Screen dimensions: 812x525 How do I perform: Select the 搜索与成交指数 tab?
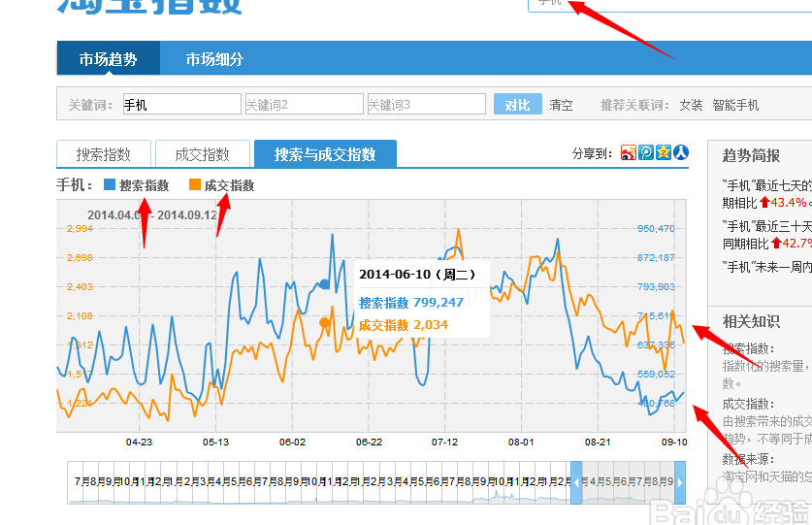[325, 154]
